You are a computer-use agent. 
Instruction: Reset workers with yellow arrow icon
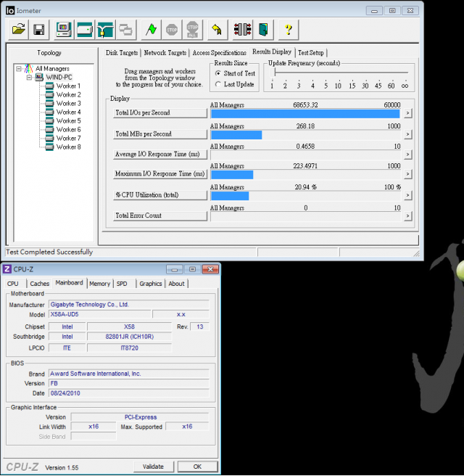tap(217, 30)
